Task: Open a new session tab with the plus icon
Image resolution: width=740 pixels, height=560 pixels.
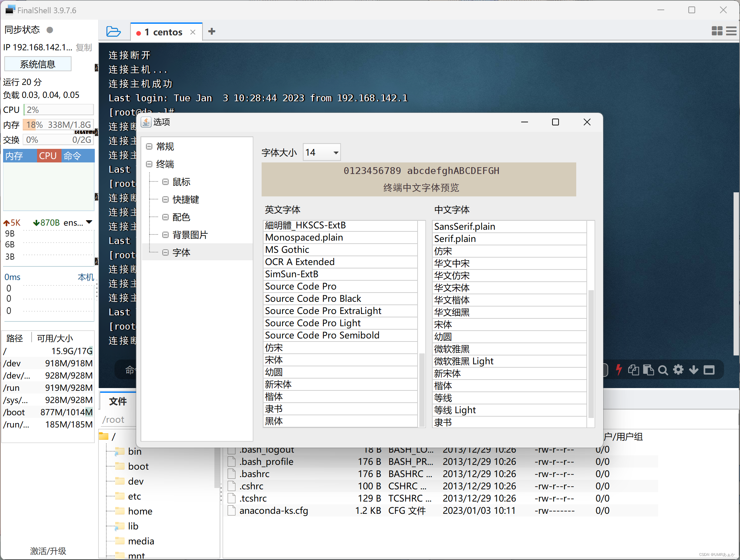Action: pos(212,31)
